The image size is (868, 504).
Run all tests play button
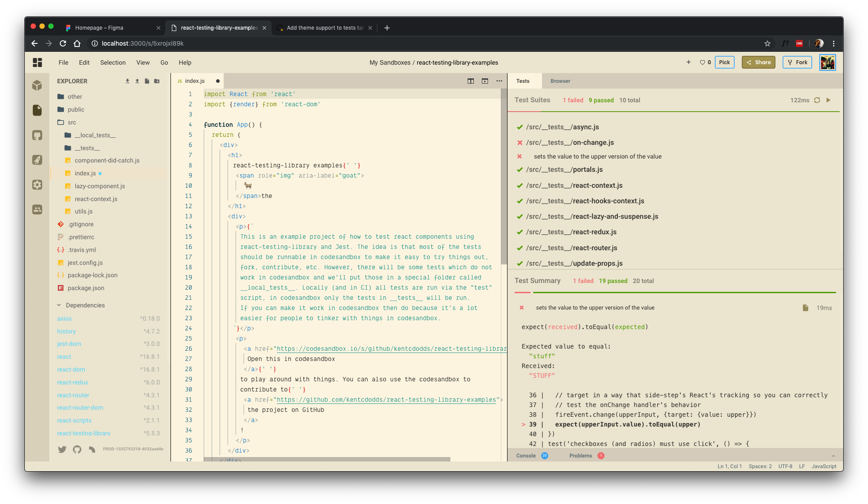[829, 100]
